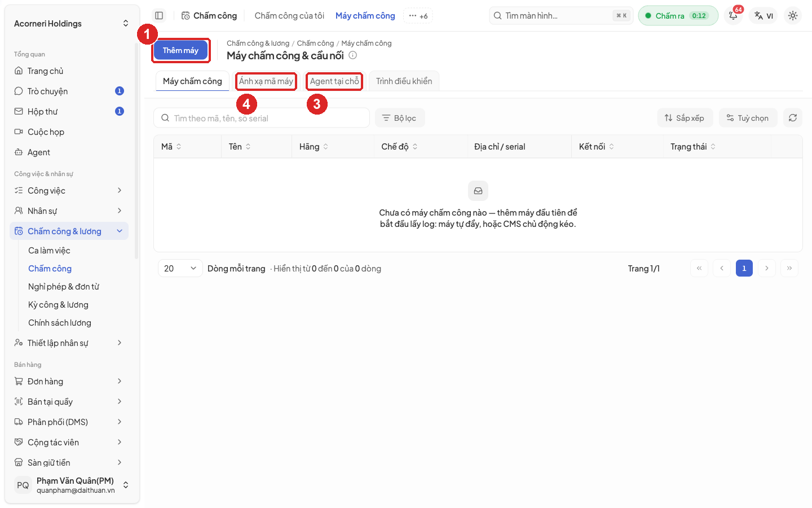This screenshot has height=508, width=812.
Task: Click the Thêm máy button
Action: [180, 50]
